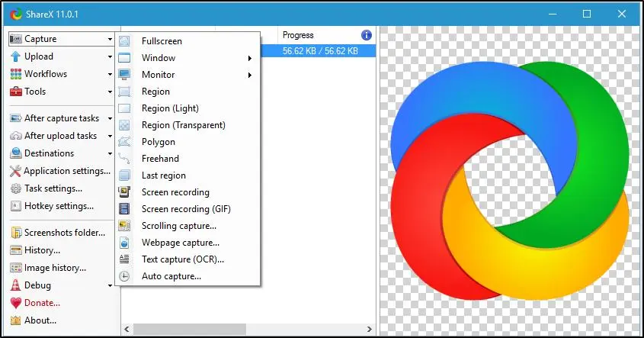
Task: Click the Workflows grid icon
Action: click(15, 74)
